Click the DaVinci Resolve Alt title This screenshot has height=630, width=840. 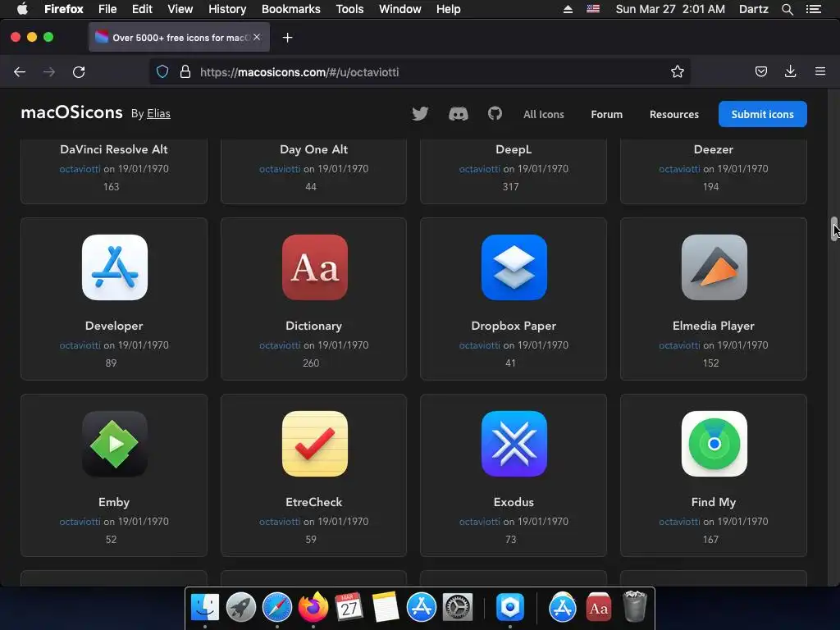pos(114,149)
